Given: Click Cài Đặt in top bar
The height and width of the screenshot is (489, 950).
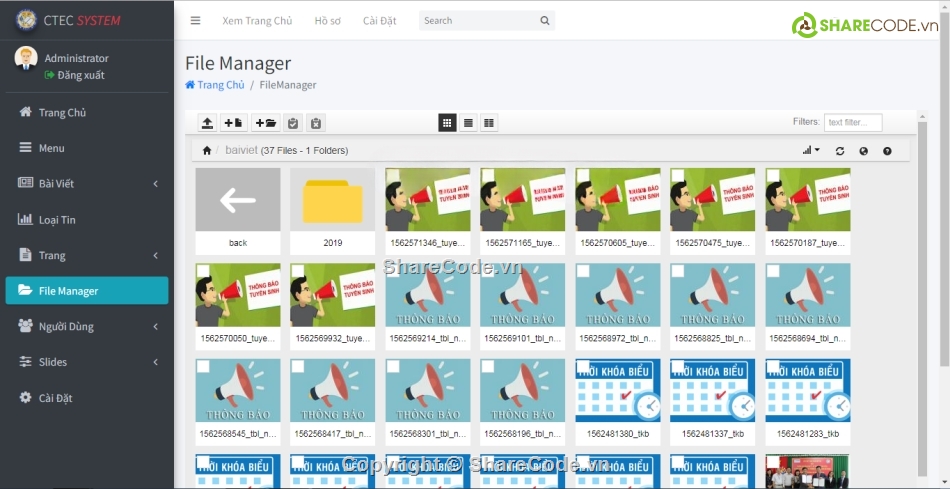Looking at the screenshot, I should click(x=379, y=21).
